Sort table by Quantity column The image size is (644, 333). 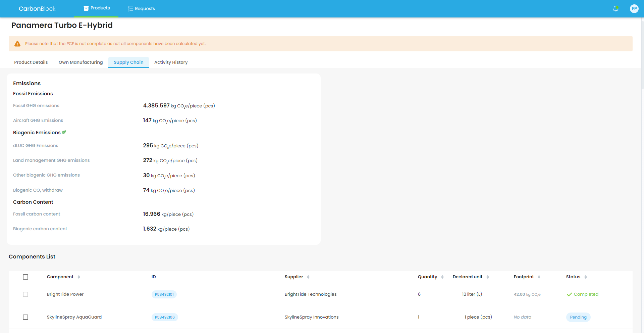click(x=442, y=277)
